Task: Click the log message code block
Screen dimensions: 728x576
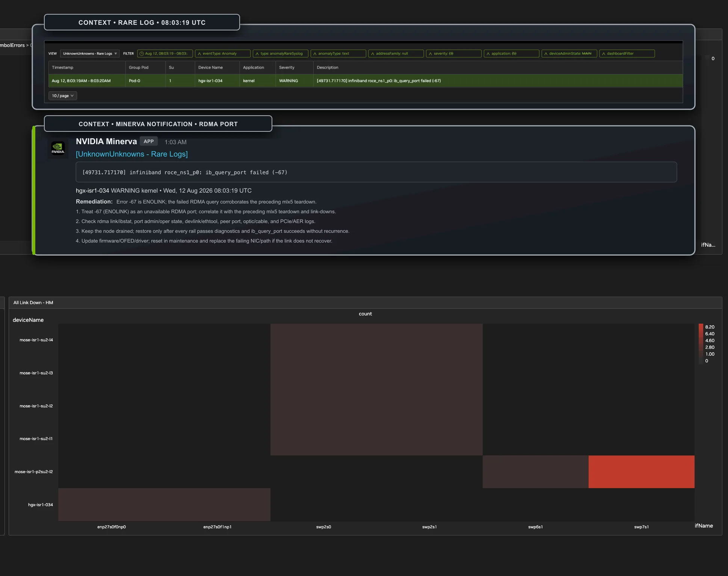Action: point(376,172)
